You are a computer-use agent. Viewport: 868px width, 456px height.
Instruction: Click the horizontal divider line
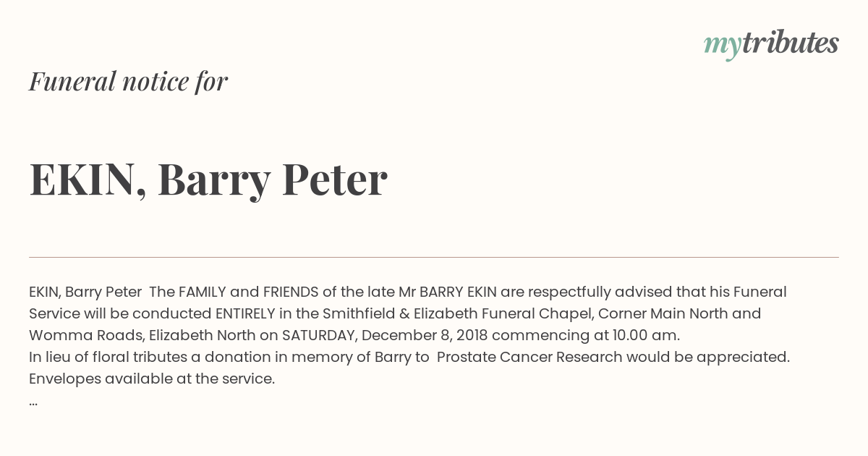[434, 257]
